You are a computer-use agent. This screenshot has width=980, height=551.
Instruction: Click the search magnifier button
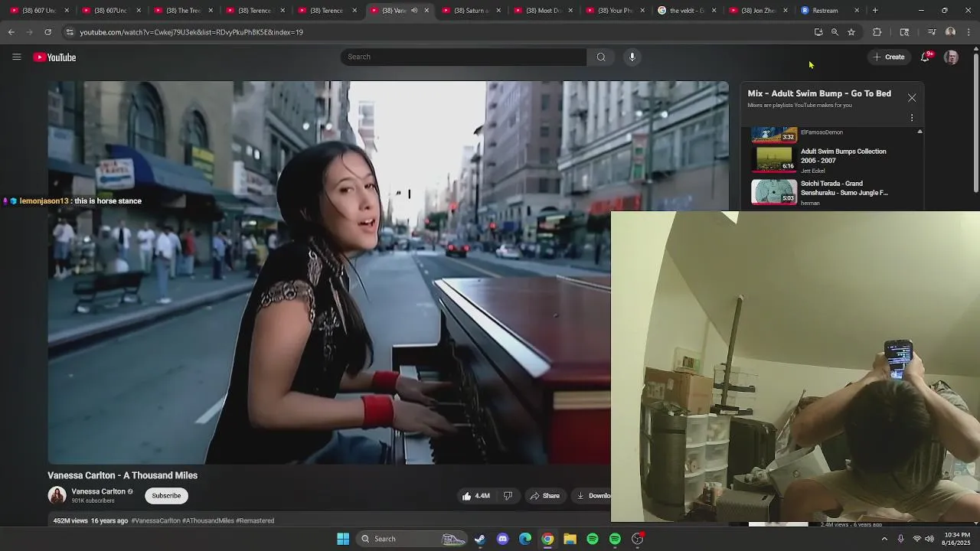point(601,57)
